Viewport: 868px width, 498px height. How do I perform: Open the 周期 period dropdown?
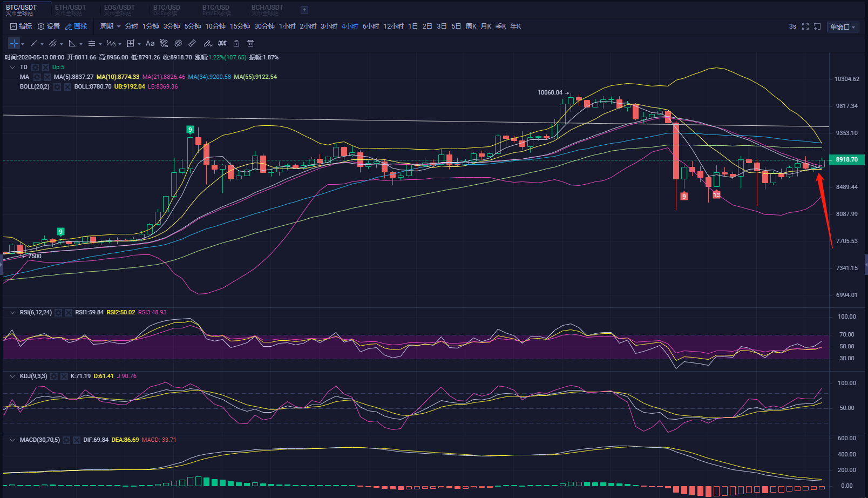click(110, 26)
